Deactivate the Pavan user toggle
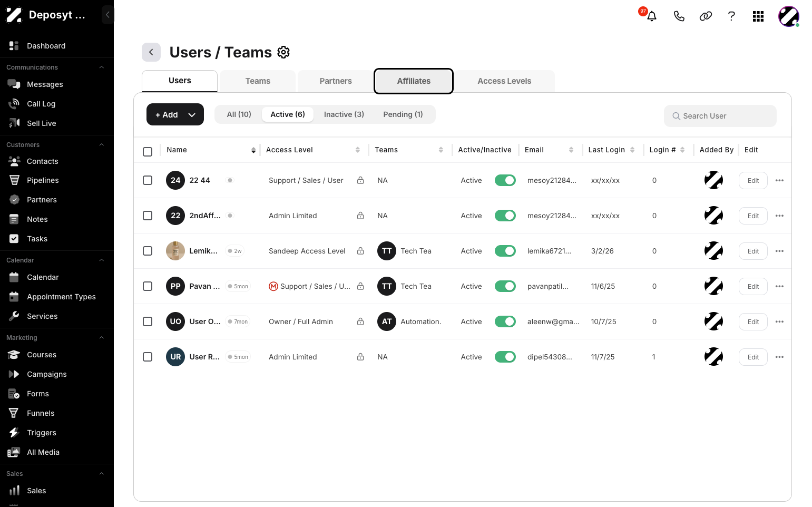Viewport: 812px width, 507px height. 505,286
